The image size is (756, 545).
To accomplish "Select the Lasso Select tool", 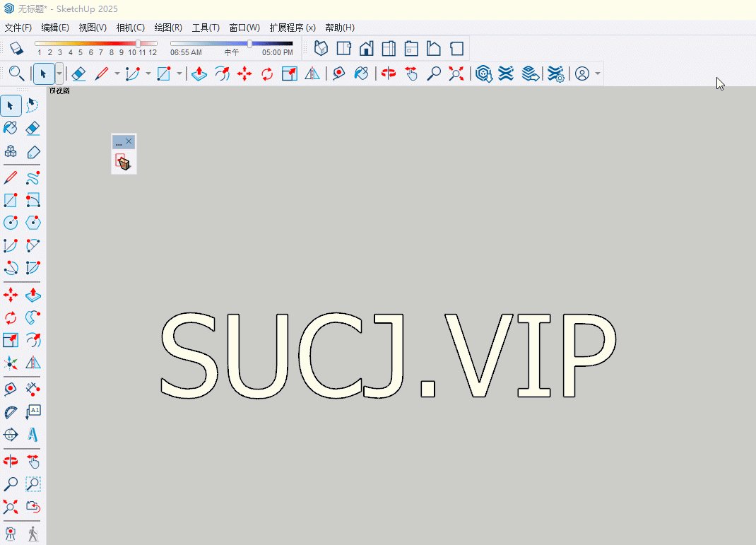I will [33, 106].
